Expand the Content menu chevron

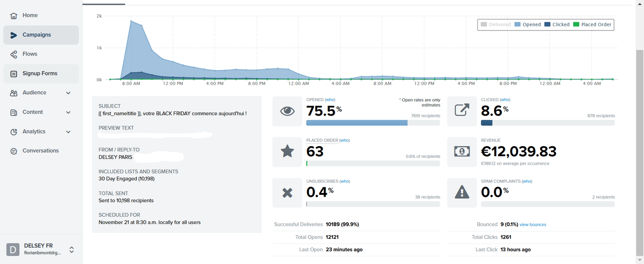click(x=68, y=112)
